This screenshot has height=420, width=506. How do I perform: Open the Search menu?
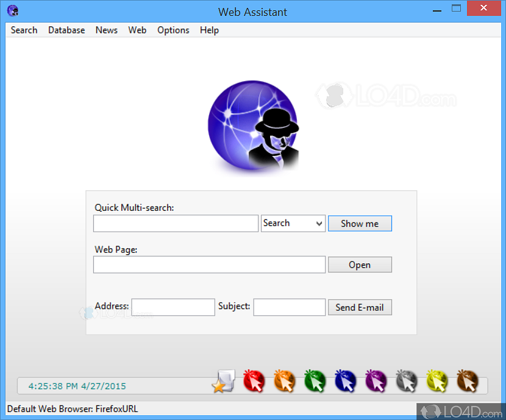(24, 30)
